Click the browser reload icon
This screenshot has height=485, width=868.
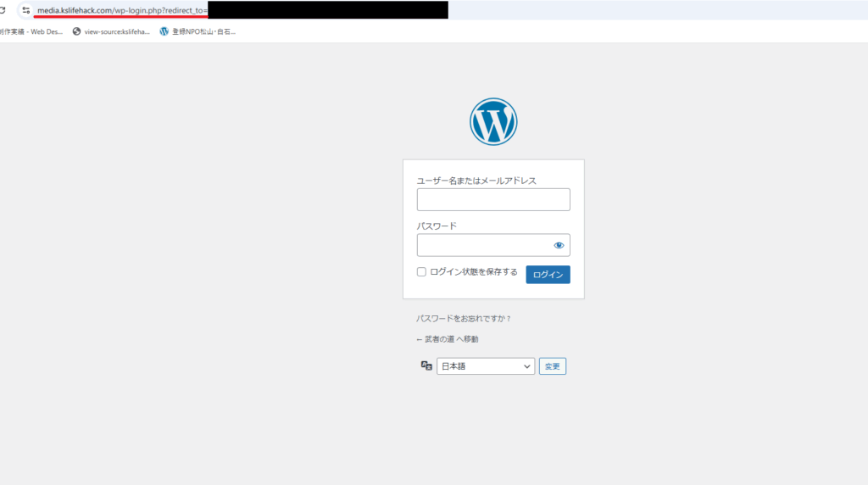tap(3, 10)
